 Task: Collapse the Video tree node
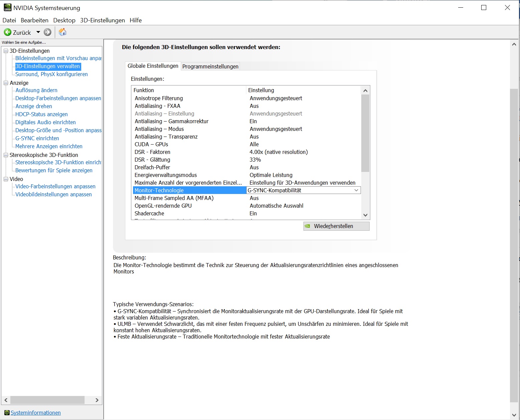6,179
